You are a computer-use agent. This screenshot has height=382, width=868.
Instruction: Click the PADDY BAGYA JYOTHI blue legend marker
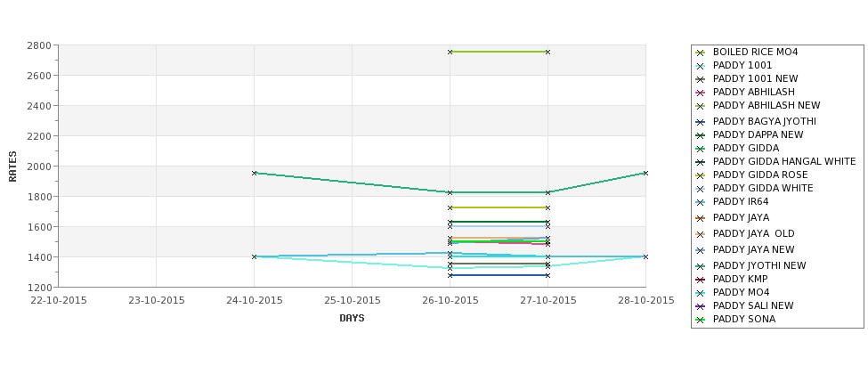pyautogui.click(x=701, y=122)
